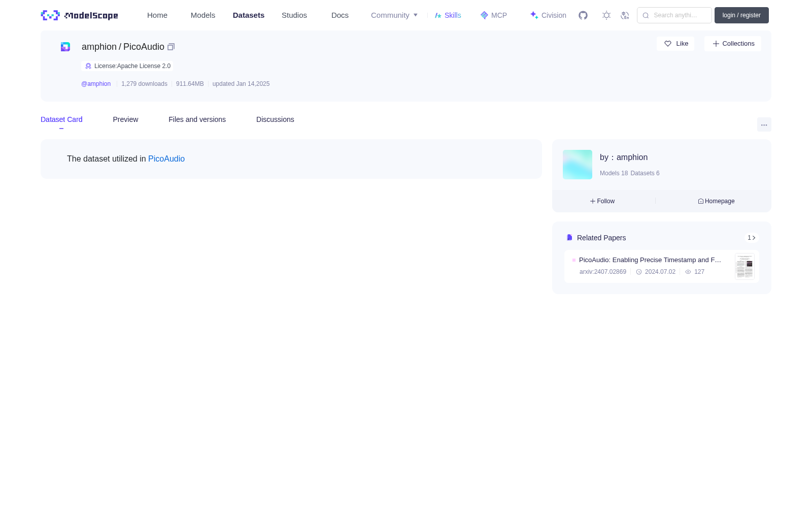The image size is (812, 508).
Task: Expand Related Papers count arrow
Action: (x=752, y=238)
